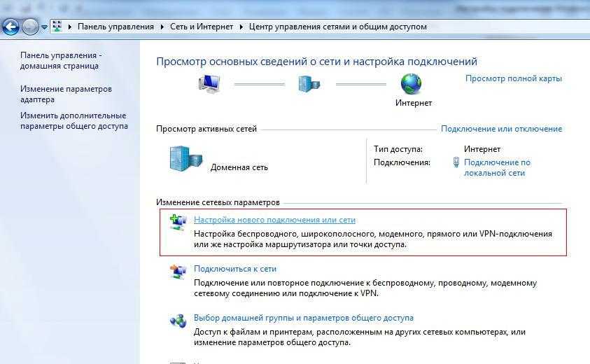Screen dimensions: 590x364
Task: Click the Forward navigation arrow button
Action: click(30, 27)
